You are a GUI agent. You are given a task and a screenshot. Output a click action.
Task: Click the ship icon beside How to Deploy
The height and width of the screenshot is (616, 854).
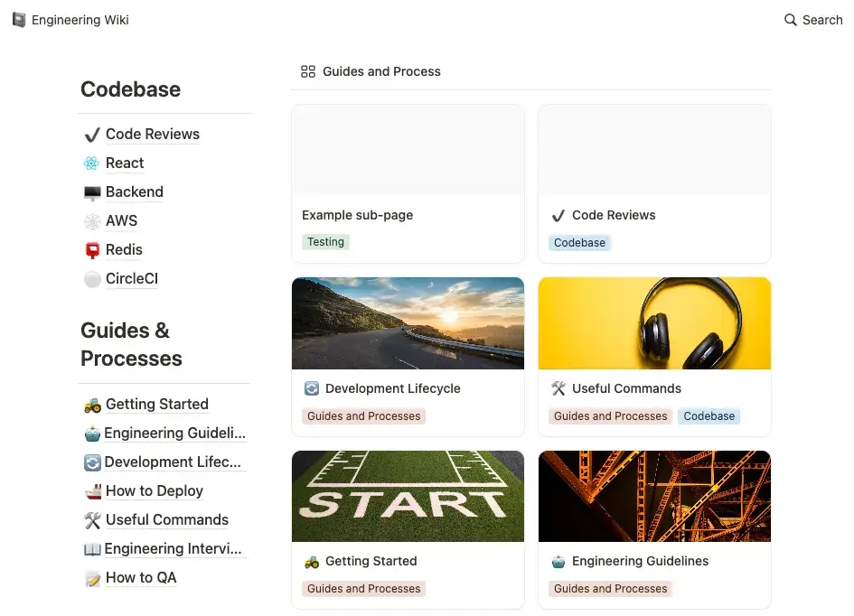coord(92,491)
